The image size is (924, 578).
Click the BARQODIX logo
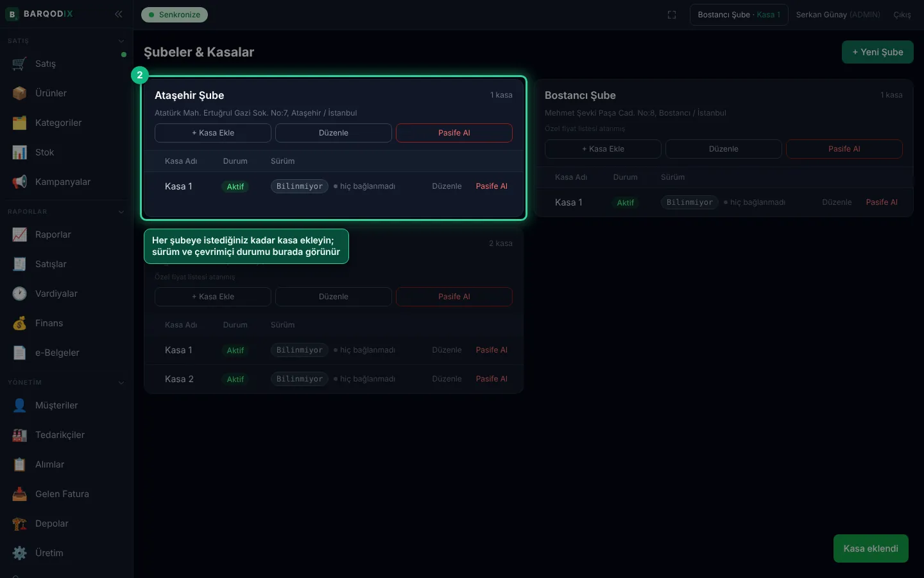point(39,14)
